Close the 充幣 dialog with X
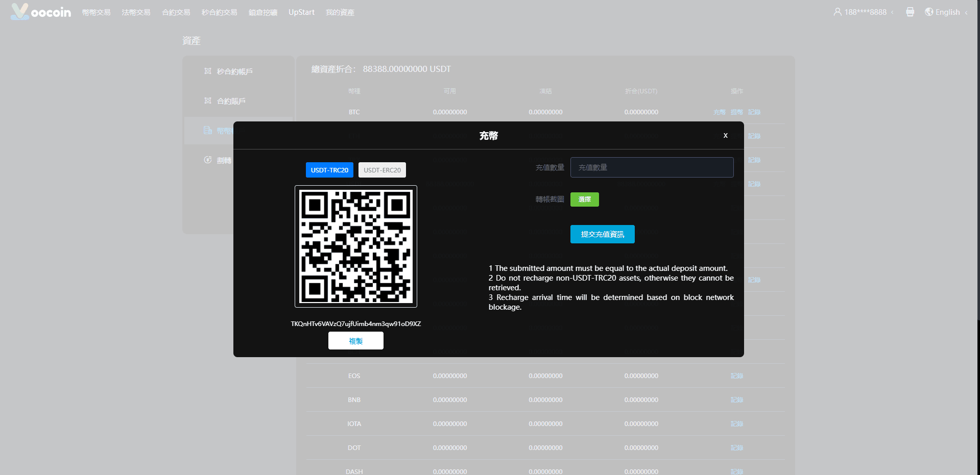Image resolution: width=980 pixels, height=475 pixels. (725, 135)
